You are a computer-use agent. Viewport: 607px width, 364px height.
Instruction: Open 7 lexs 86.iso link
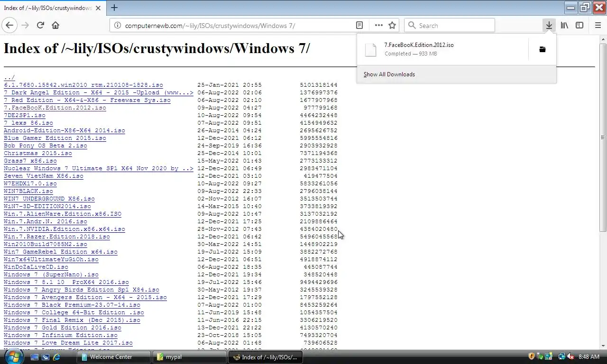pos(28,123)
